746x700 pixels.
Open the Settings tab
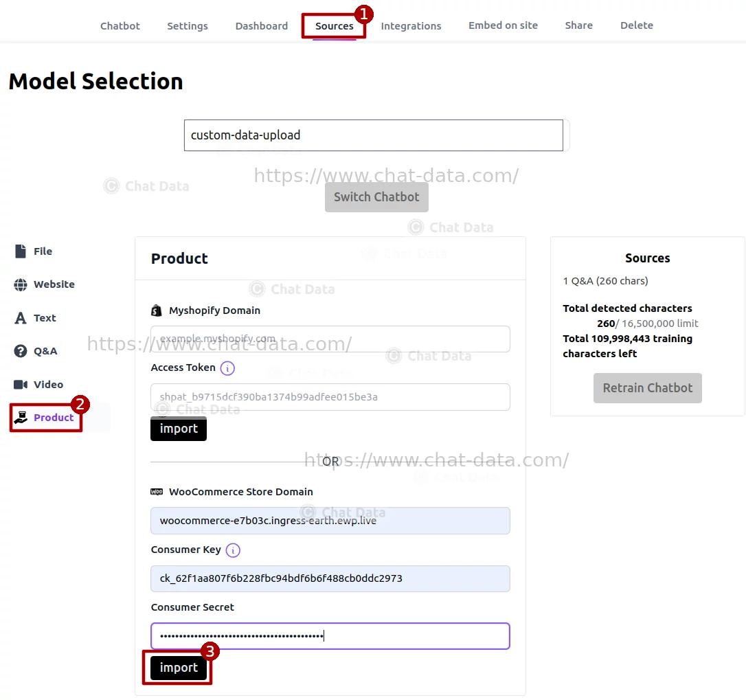pyautogui.click(x=188, y=25)
